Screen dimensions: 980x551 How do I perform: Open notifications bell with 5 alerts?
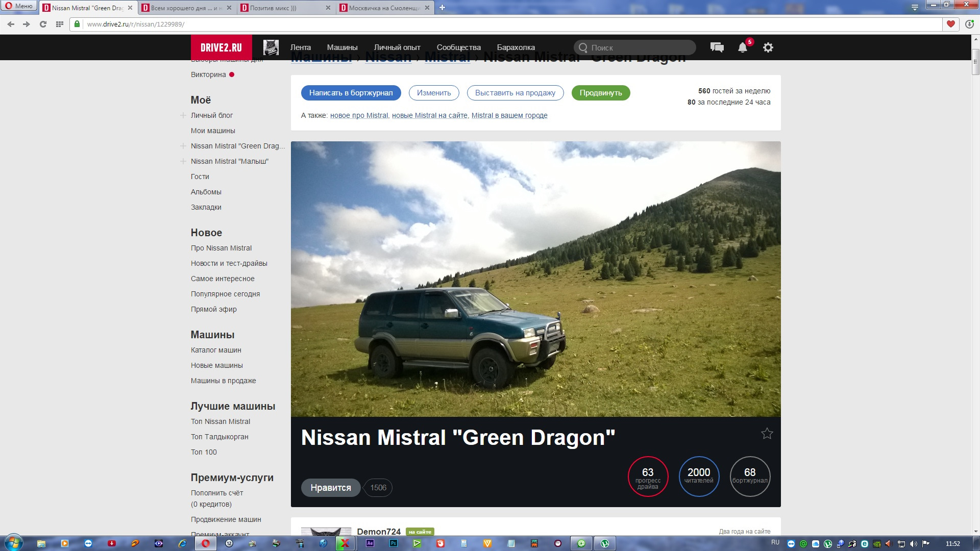point(743,47)
